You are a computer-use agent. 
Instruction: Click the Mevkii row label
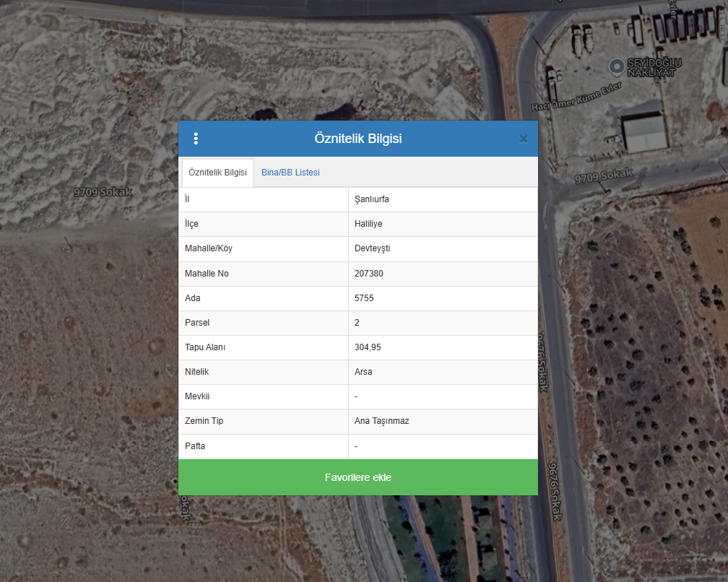(x=197, y=396)
